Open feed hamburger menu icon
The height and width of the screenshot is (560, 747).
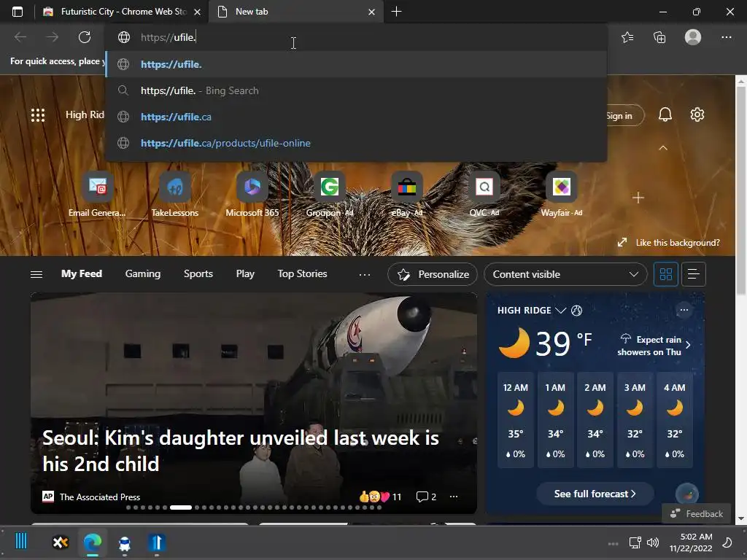click(36, 274)
